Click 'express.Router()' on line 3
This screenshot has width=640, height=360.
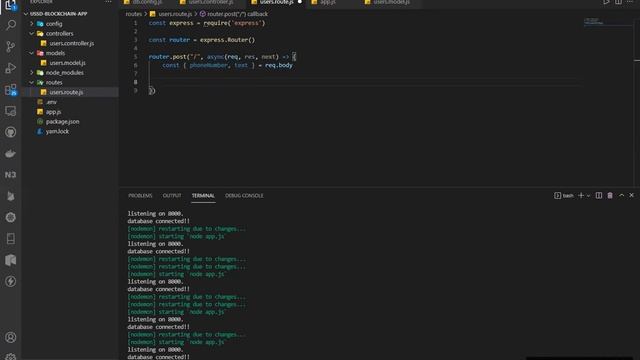point(227,40)
